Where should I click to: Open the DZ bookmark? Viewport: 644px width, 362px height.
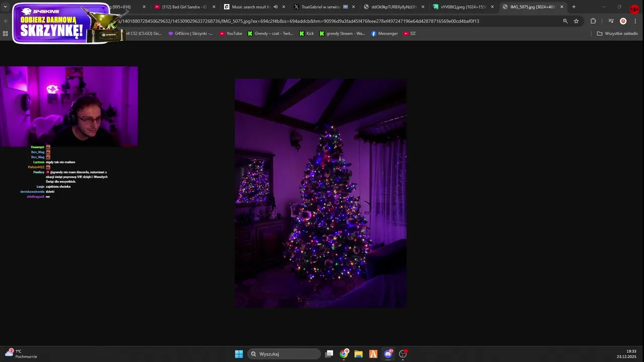(x=410, y=34)
